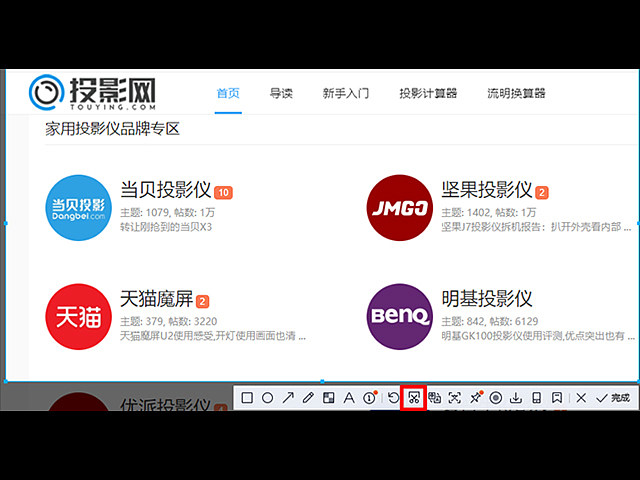This screenshot has width=640, height=480.
Task: Click the Dangbei blue brand logo
Action: pyautogui.click(x=78, y=208)
